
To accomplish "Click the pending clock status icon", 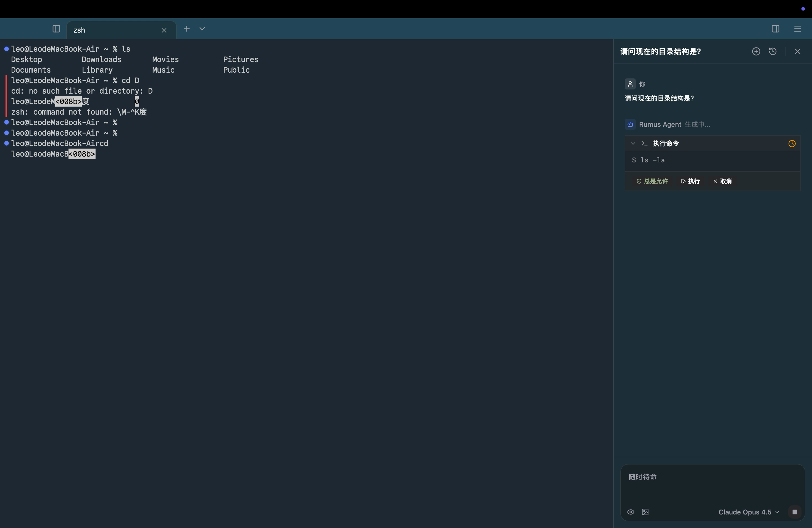I will [x=792, y=144].
